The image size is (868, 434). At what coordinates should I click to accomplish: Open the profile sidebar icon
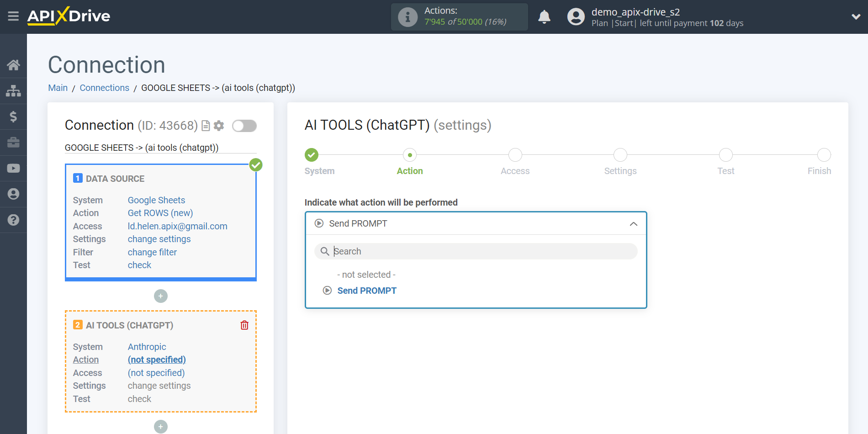point(13,194)
